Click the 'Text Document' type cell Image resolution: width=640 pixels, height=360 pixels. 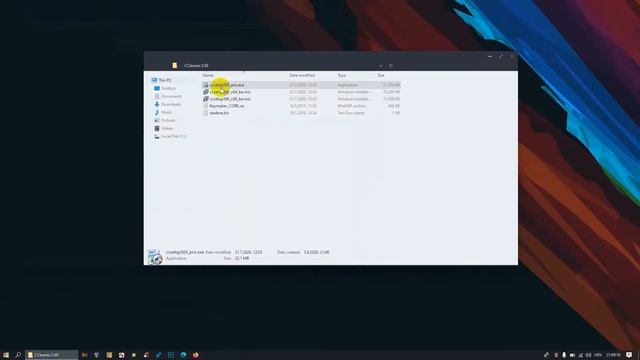click(351, 113)
